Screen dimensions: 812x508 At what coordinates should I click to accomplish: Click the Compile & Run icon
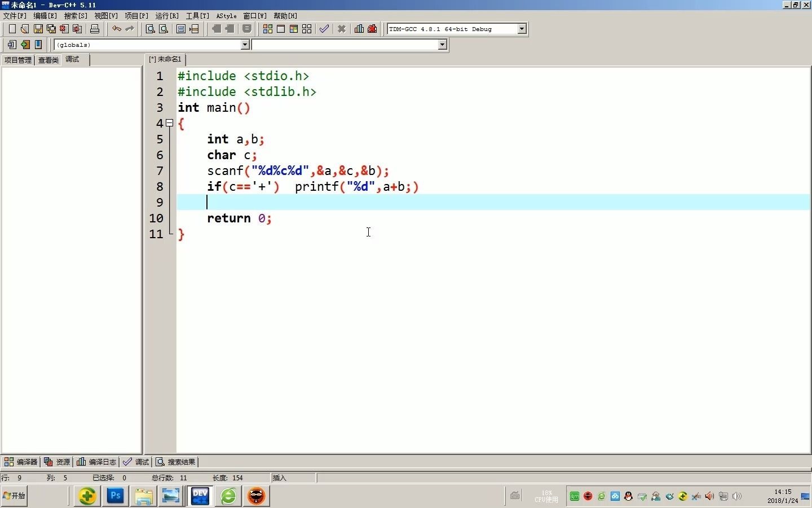click(x=294, y=29)
